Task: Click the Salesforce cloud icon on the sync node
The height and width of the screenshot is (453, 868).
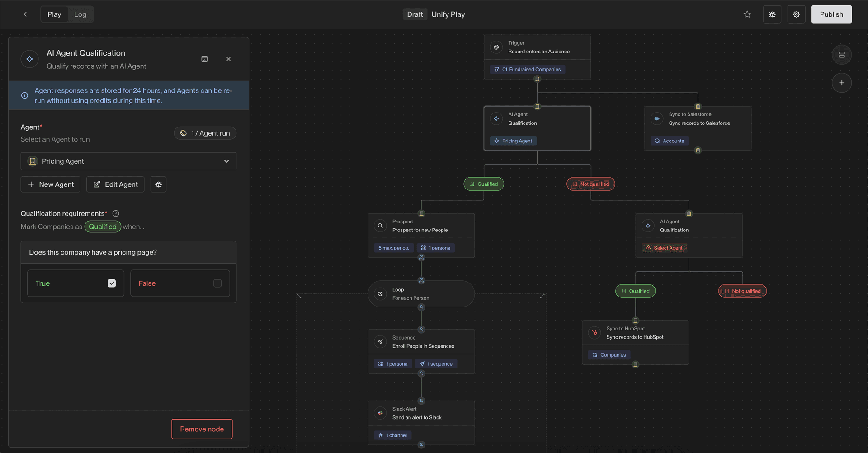Action: click(656, 118)
